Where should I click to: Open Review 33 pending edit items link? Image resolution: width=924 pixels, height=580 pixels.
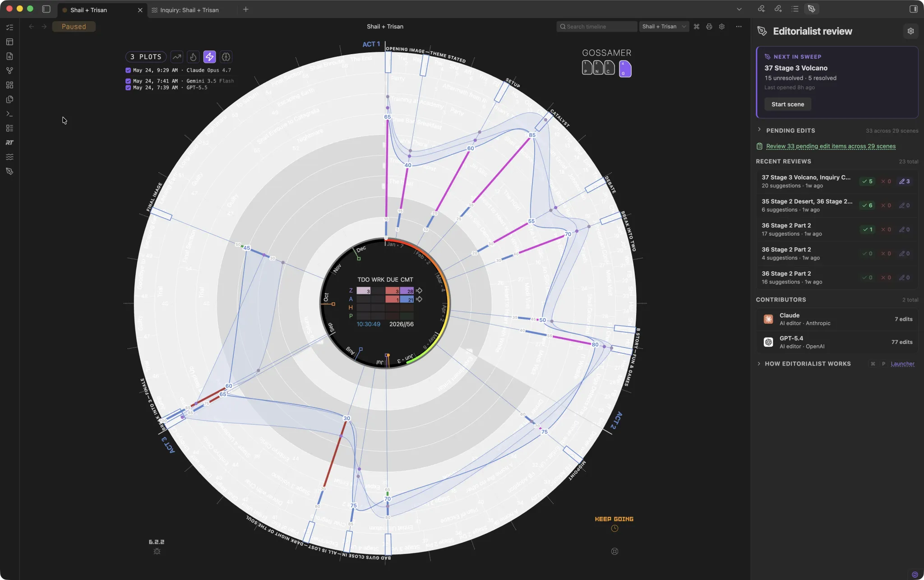831,146
